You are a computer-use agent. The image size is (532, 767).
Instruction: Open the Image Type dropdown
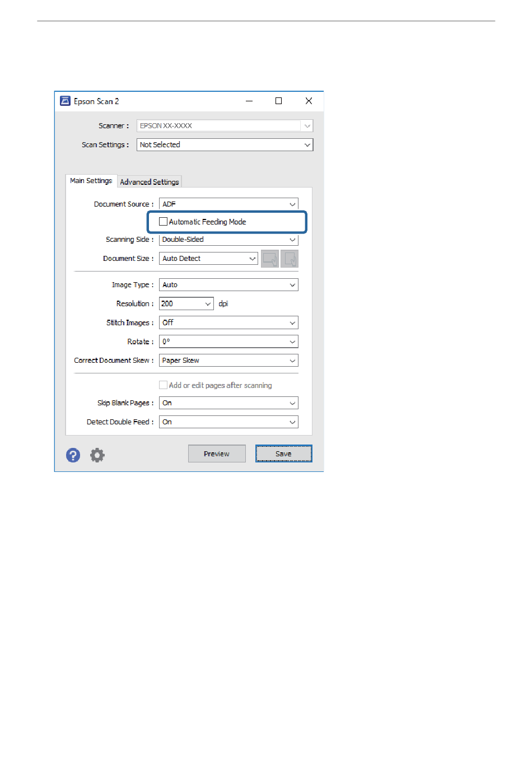228,285
